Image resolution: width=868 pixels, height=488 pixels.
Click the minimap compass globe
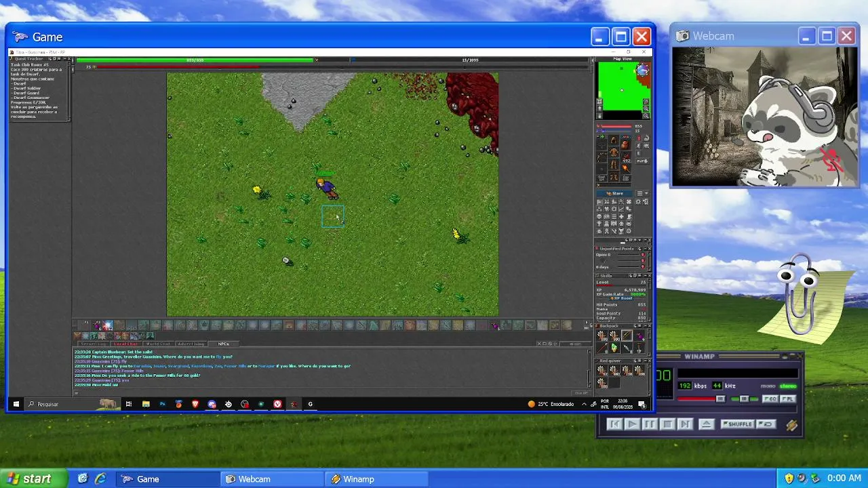click(642, 70)
